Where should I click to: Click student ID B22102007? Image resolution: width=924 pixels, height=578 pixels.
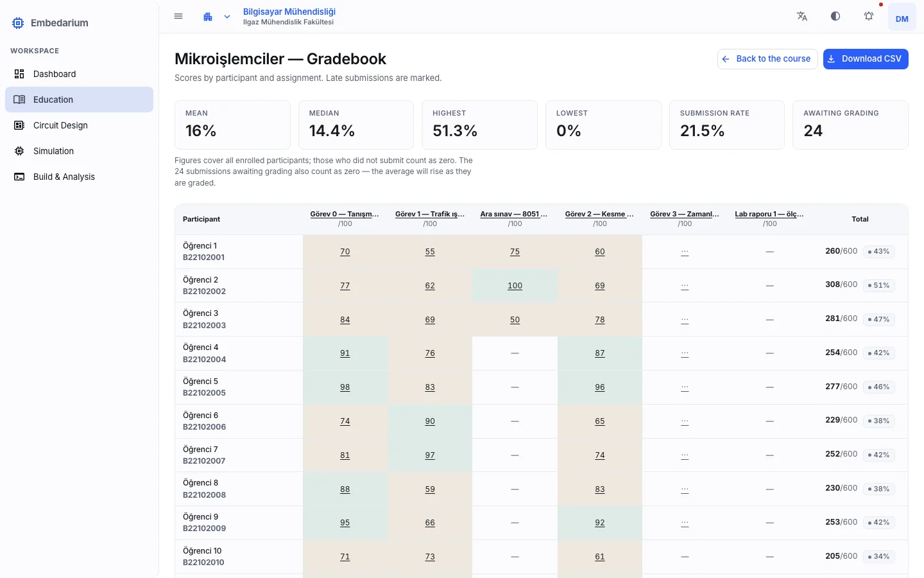pyautogui.click(x=204, y=461)
